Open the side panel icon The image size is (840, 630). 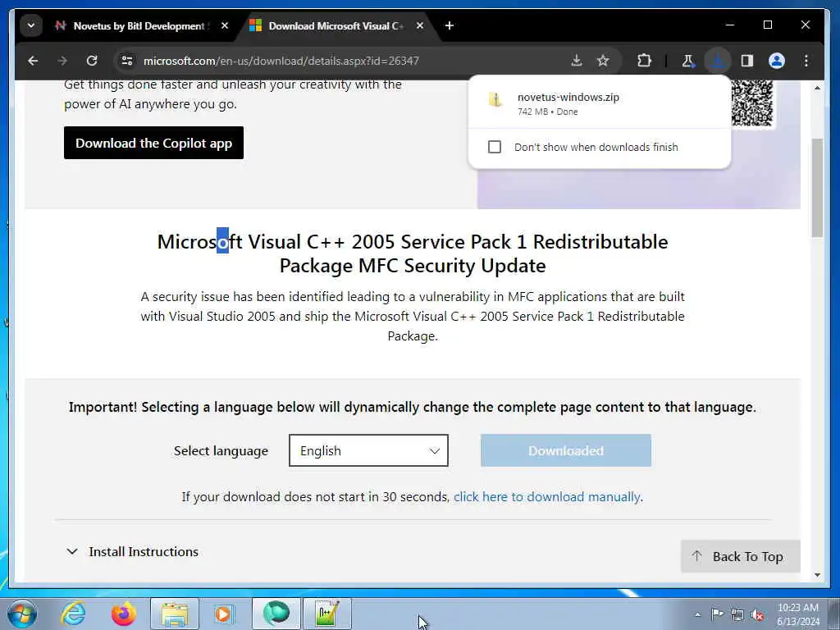(747, 61)
